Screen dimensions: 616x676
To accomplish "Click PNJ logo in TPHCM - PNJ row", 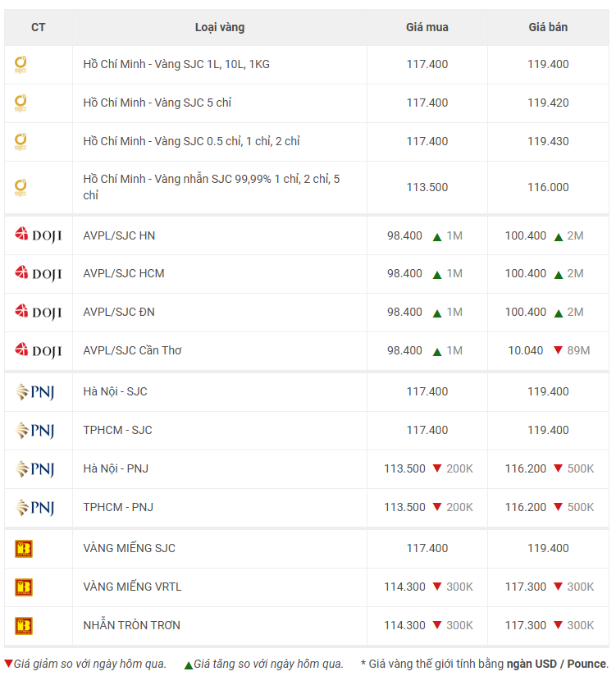I will [x=35, y=508].
